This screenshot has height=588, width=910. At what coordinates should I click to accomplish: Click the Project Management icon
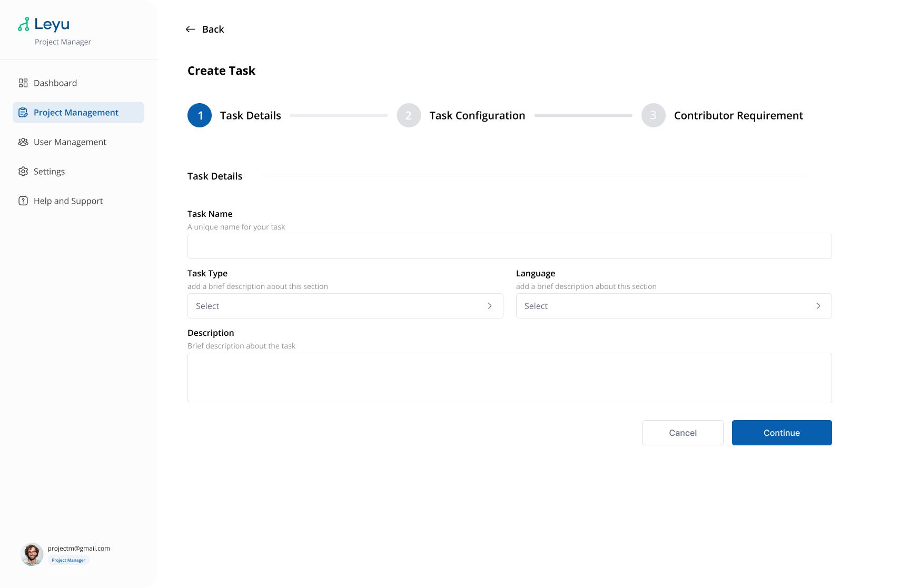coord(23,112)
